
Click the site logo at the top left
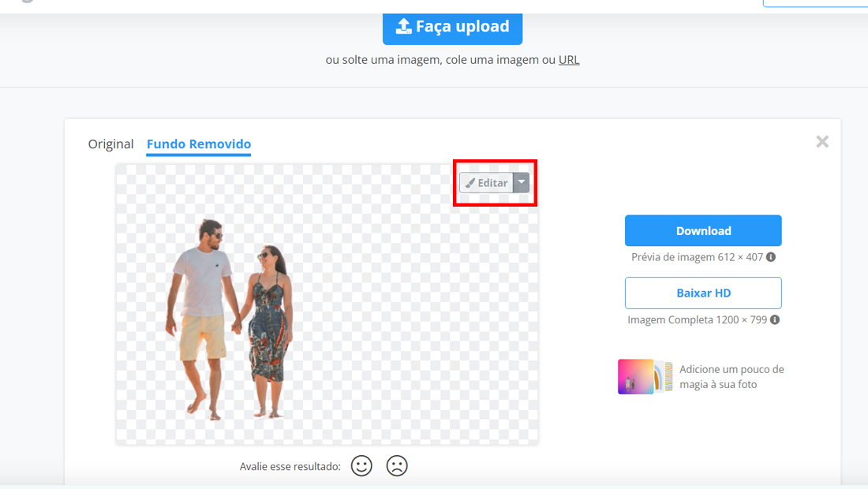pyautogui.click(x=27, y=2)
